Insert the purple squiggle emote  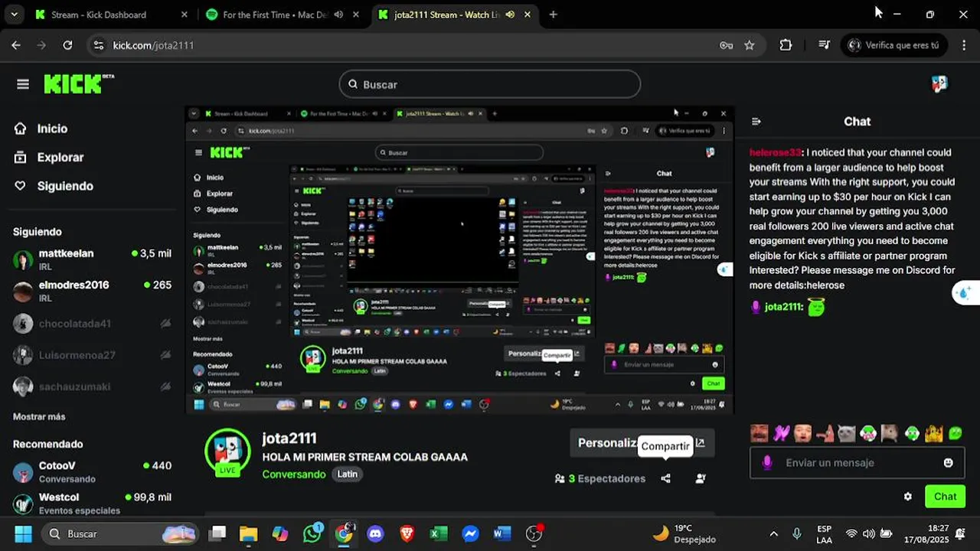781,434
